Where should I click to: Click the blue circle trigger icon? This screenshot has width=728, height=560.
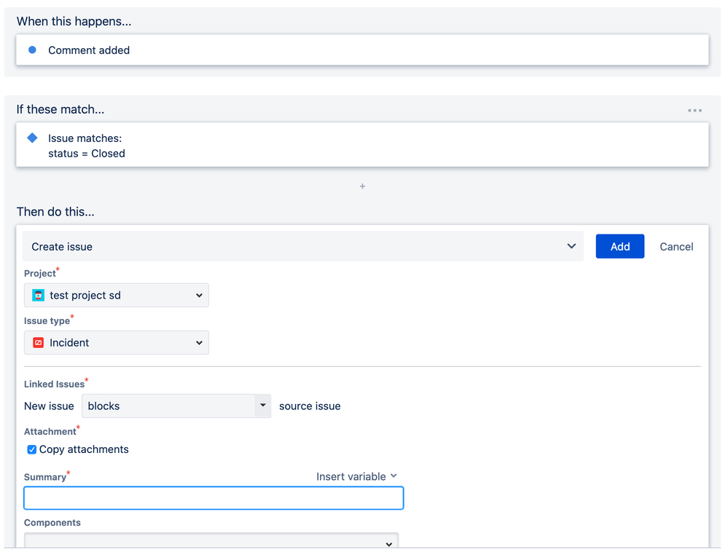(x=32, y=50)
